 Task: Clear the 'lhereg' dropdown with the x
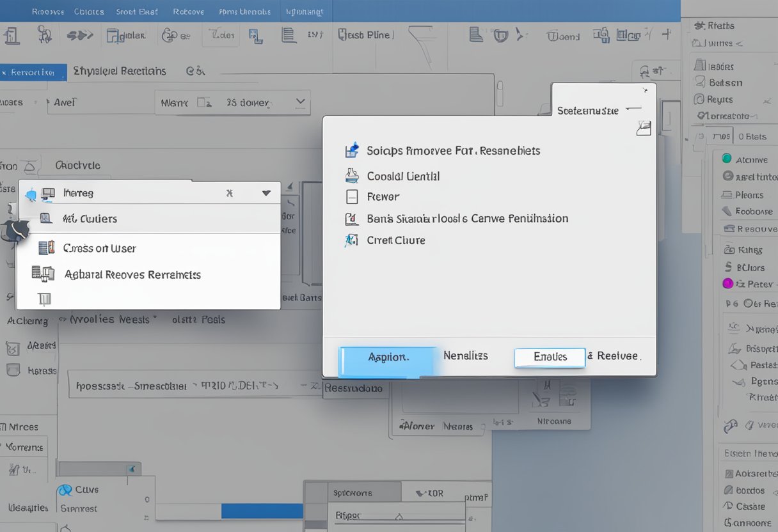(230, 193)
